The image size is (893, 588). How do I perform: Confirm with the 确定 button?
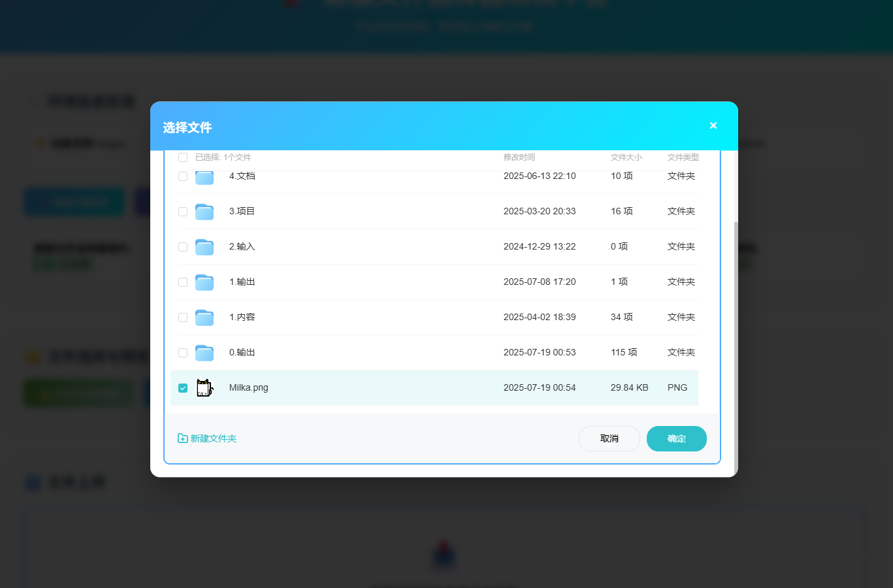coord(677,438)
